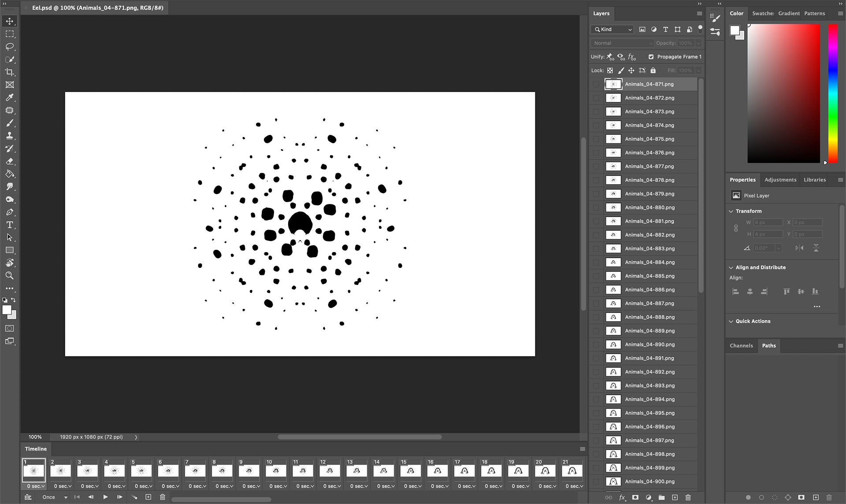Select the Eyedropper tool
This screenshot has width=846, height=504.
(x=10, y=98)
